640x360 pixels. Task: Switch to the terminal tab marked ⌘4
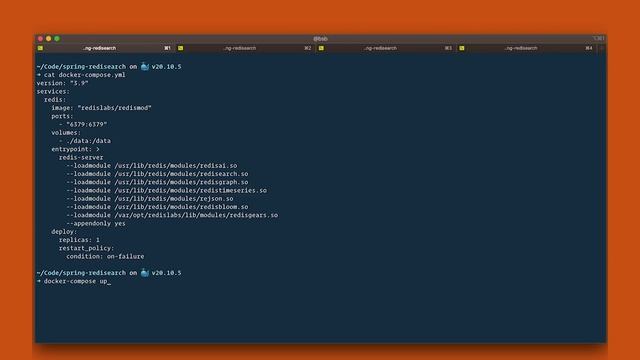click(x=527, y=48)
